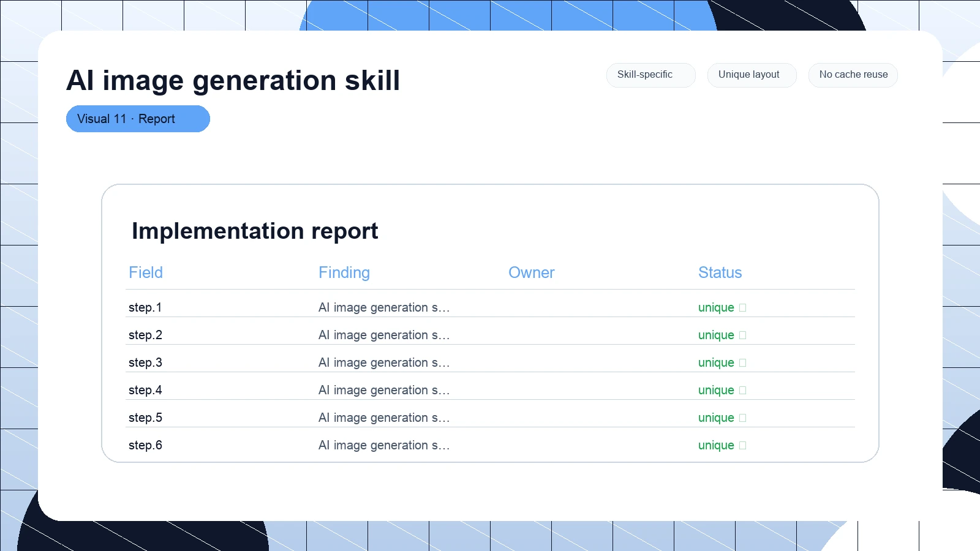Select the step.2 field cell
This screenshot has width=980, height=551.
(145, 335)
